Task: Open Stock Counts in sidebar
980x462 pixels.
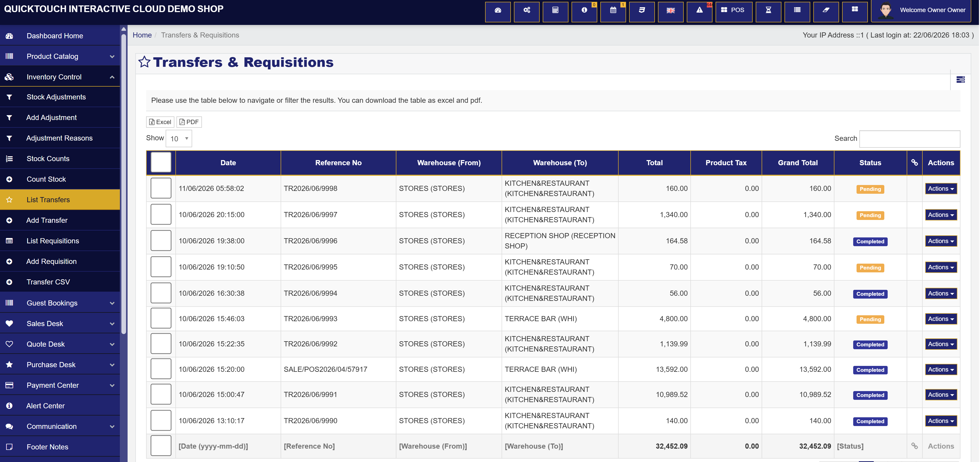Action: (x=60, y=159)
